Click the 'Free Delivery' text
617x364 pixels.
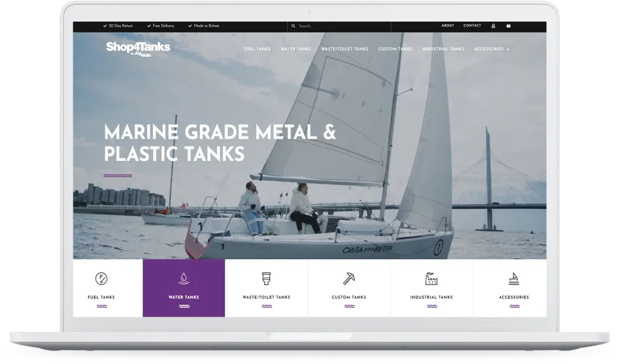pos(164,26)
